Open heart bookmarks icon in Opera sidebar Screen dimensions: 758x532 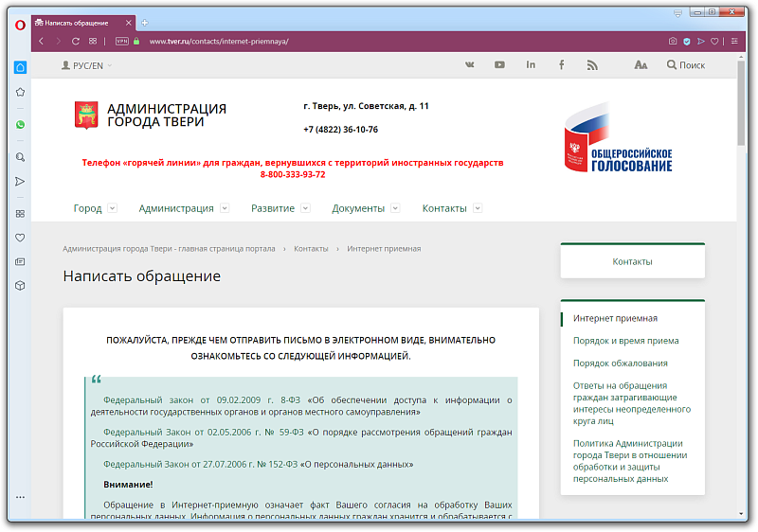click(20, 238)
